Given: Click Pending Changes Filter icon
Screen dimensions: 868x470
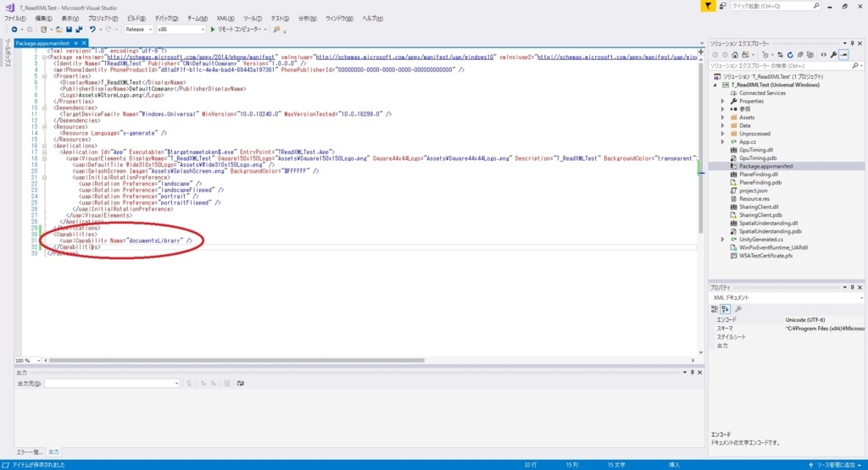Looking at the screenshot, I should (766, 55).
